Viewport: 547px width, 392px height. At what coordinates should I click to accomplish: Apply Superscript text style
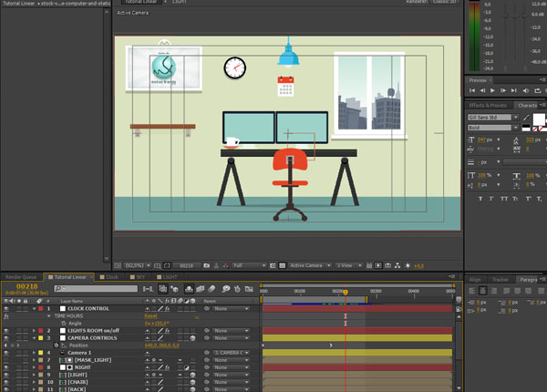(529, 199)
